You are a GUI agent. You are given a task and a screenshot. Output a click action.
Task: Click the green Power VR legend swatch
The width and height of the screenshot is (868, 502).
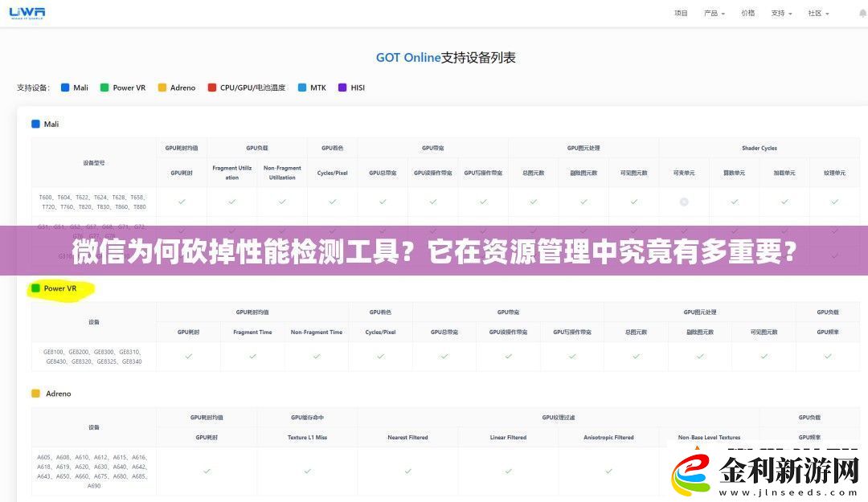tap(104, 88)
